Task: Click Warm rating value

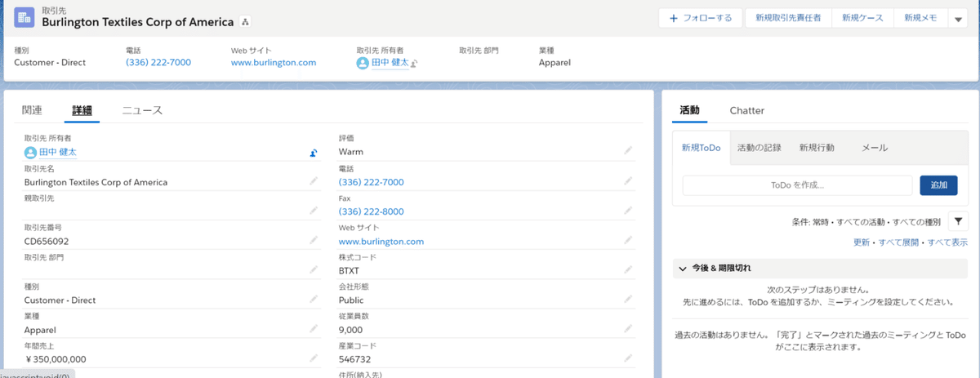Action: (x=351, y=152)
